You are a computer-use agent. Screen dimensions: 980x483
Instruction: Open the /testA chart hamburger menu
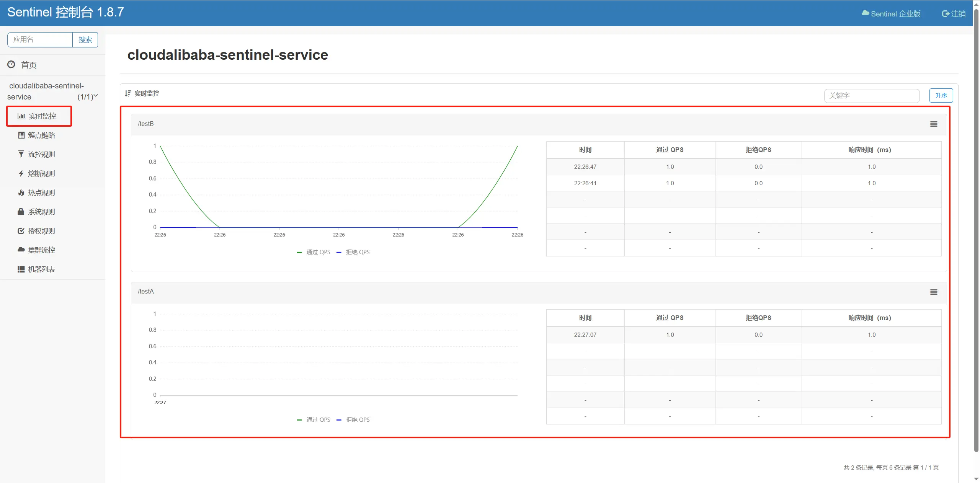click(934, 292)
